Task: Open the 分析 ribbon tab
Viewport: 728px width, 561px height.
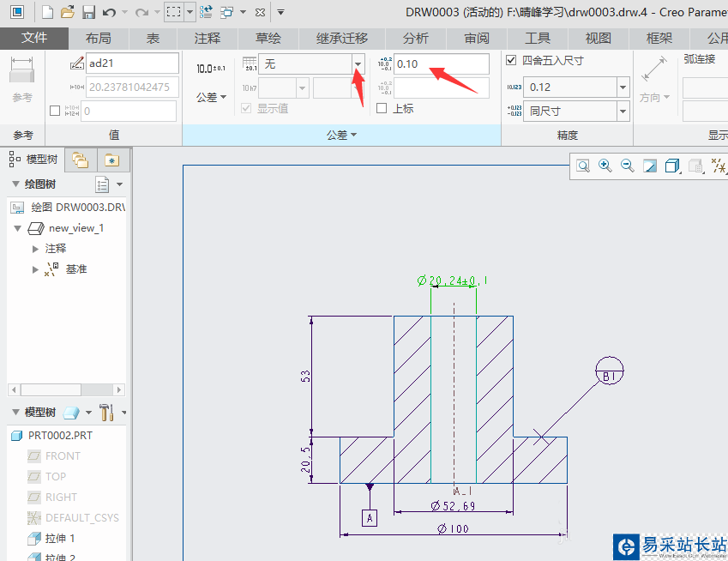Action: coord(416,39)
